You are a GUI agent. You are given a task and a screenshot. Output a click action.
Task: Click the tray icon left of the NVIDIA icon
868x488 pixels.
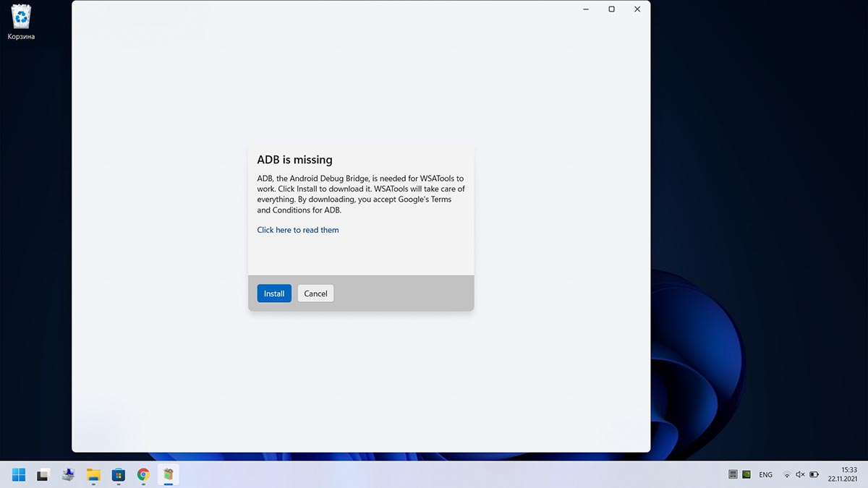733,475
